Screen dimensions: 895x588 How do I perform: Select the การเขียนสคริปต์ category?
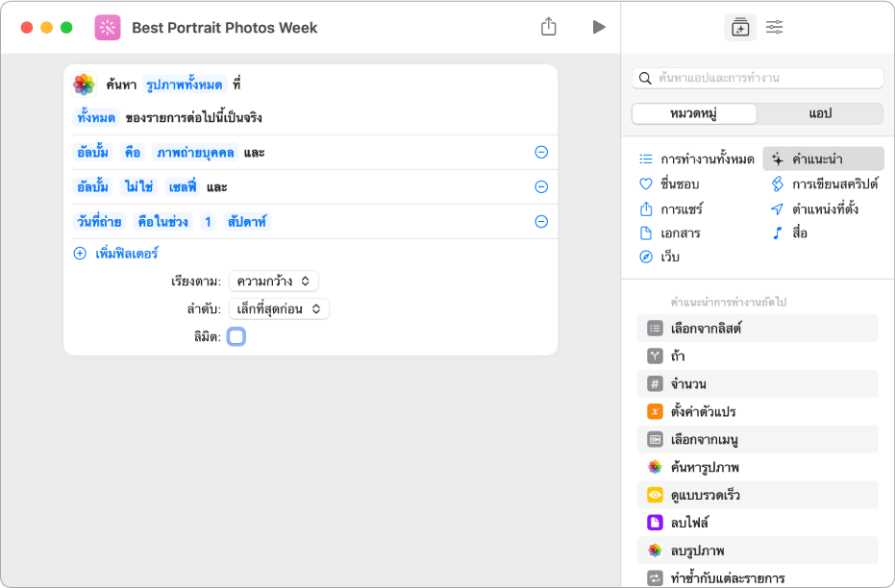(825, 184)
